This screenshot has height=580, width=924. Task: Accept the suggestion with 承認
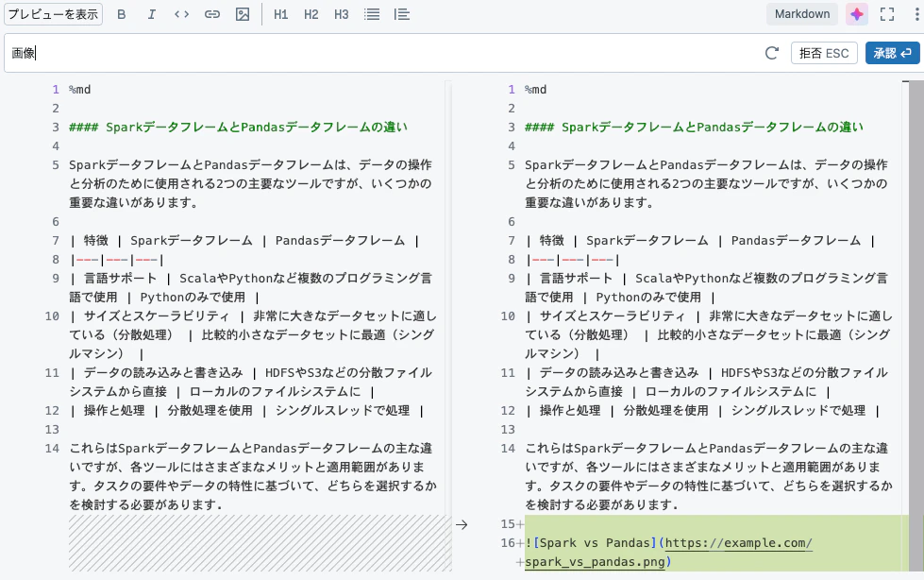click(892, 53)
